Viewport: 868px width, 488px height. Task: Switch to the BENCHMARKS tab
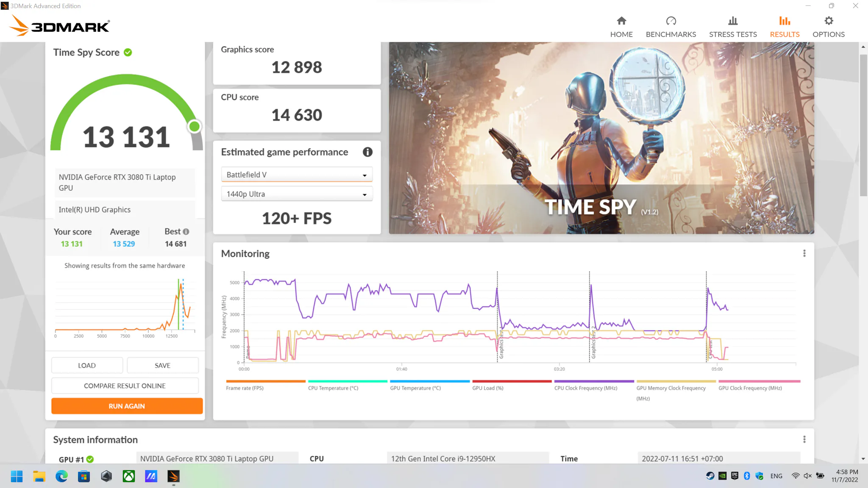(670, 27)
